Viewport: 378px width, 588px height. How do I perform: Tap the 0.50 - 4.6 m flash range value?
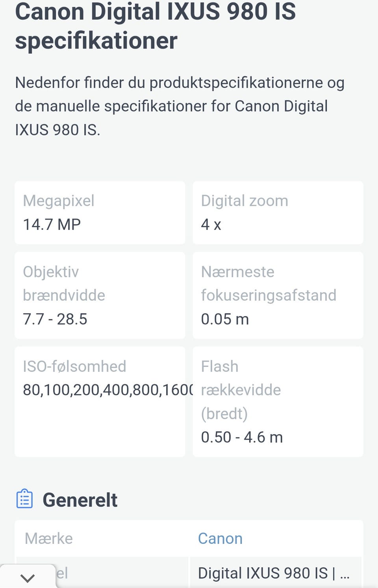pos(242,437)
